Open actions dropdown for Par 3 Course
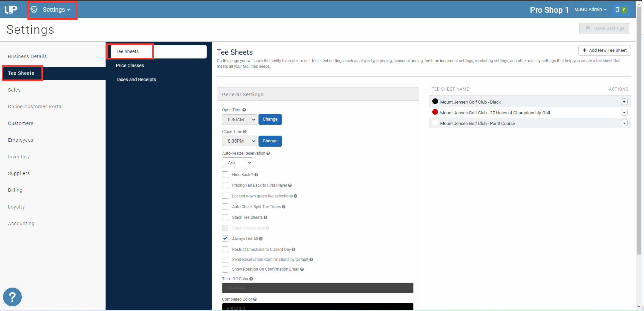Screen dimensions: 644x311 [624, 123]
